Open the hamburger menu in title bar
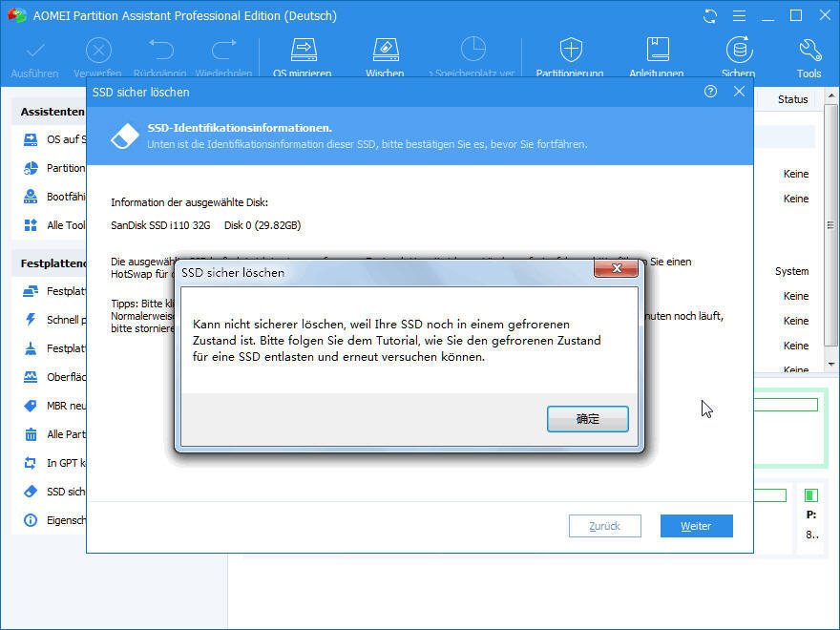This screenshot has width=840, height=630. [739, 16]
